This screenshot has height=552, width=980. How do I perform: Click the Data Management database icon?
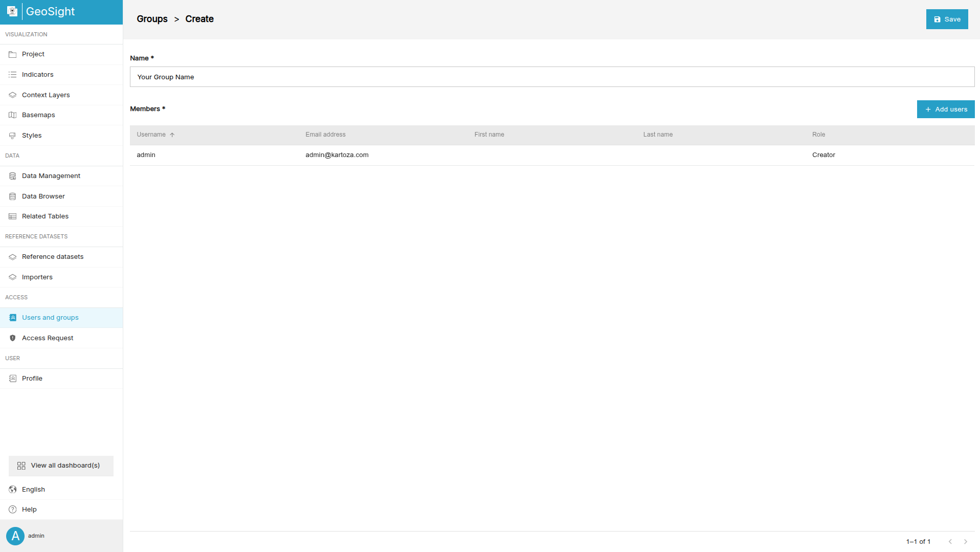point(13,176)
